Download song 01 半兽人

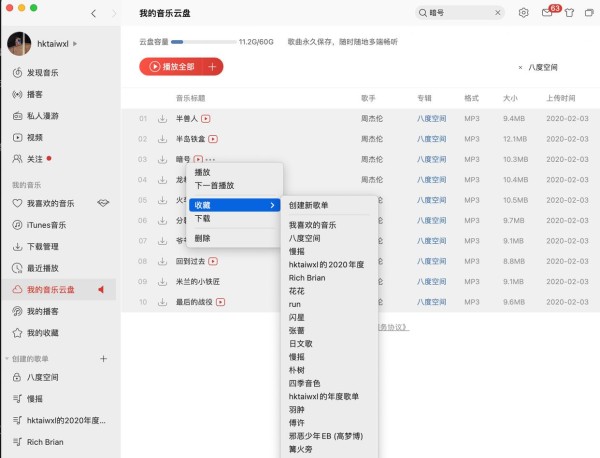[x=162, y=119]
